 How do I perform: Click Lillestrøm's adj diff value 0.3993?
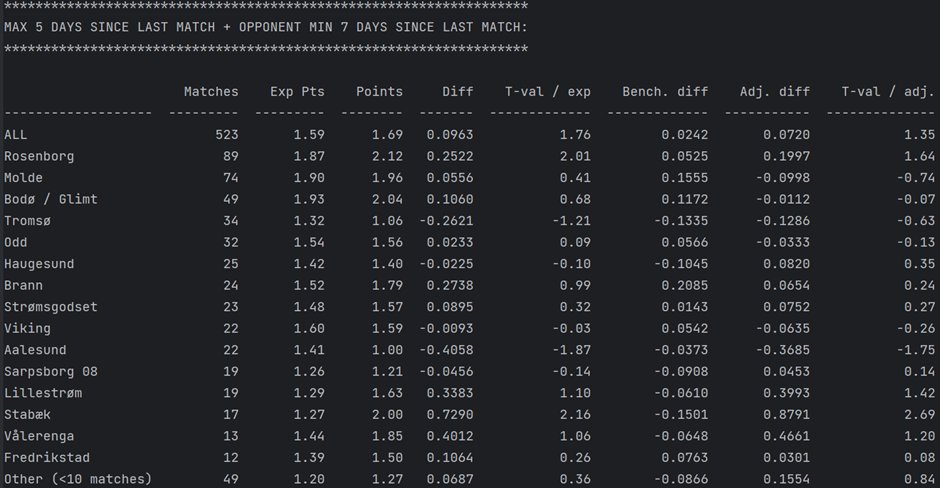787,394
